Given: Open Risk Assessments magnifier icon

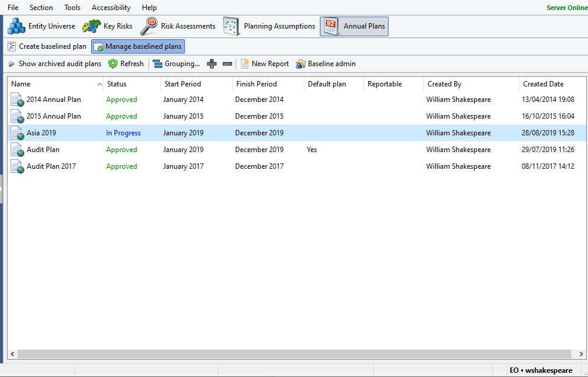Looking at the screenshot, I should point(148,26).
